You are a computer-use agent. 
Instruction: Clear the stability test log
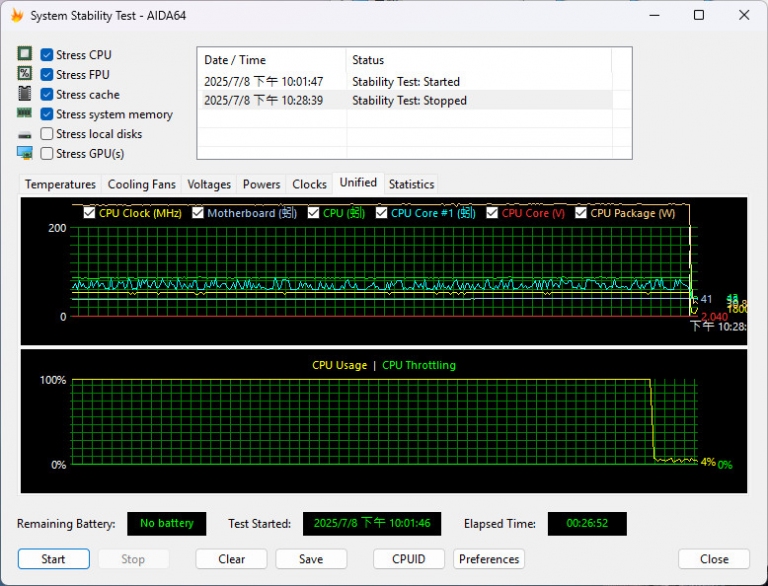click(x=232, y=559)
